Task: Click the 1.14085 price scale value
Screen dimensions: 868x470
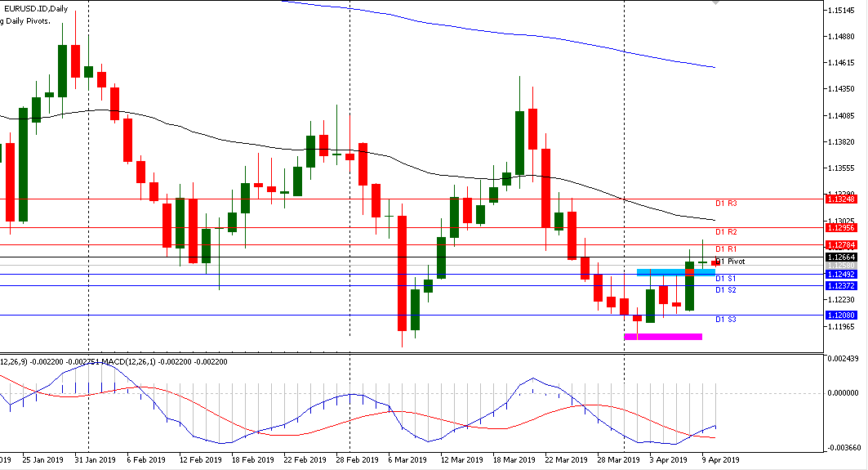Action: (841, 116)
